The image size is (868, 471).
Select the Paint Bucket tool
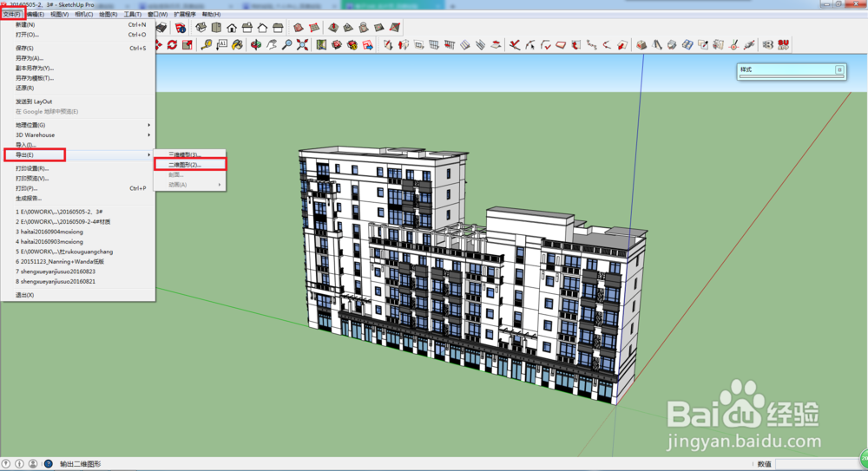tap(237, 45)
